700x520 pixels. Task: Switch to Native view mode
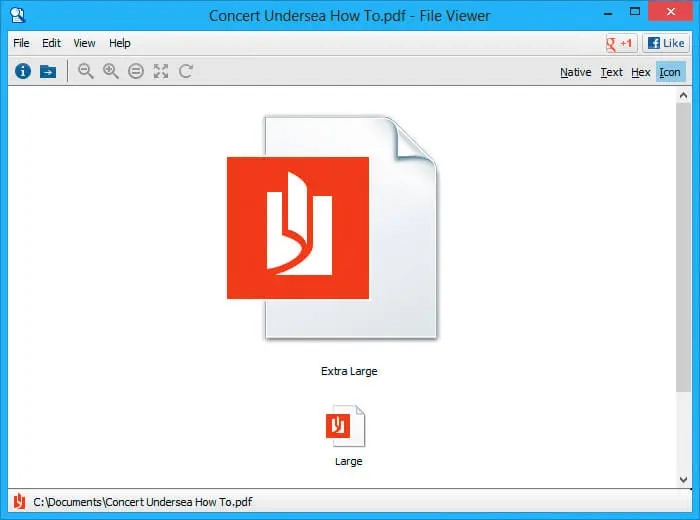[575, 72]
